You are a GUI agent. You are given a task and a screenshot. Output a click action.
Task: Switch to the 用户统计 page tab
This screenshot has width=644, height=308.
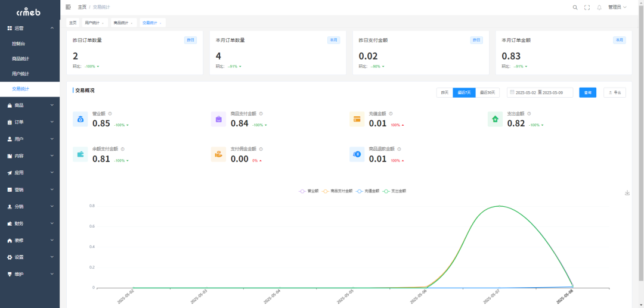tap(94, 23)
